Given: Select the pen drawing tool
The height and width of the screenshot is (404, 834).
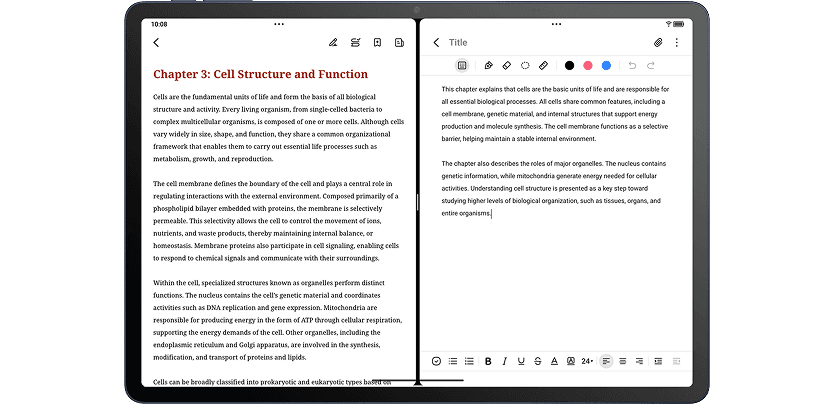Looking at the screenshot, I should coord(489,65).
